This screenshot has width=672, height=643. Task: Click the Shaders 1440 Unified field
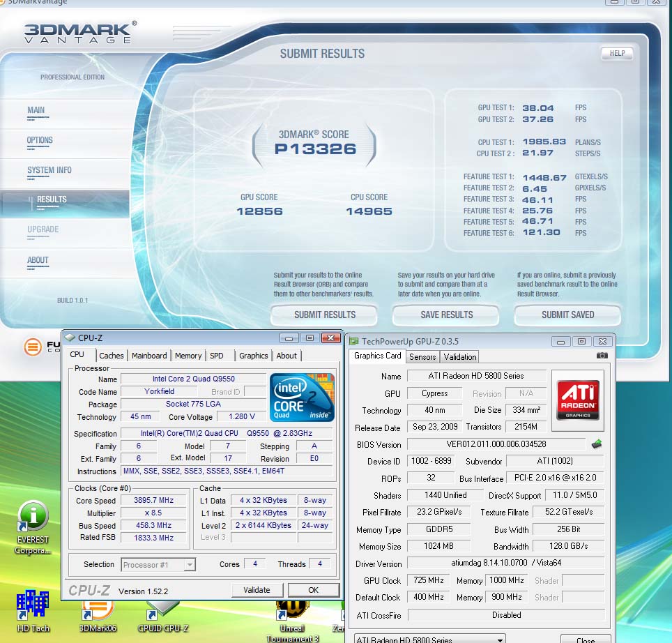pyautogui.click(x=445, y=495)
